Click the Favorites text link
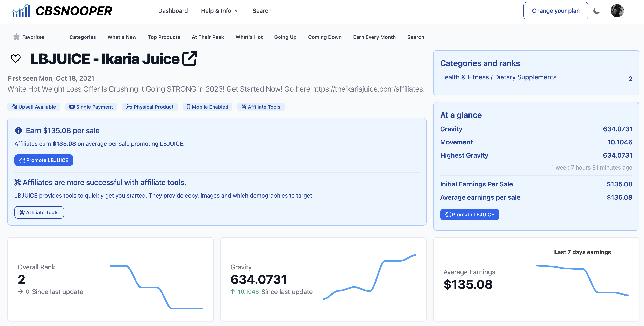644x326 pixels. [33, 37]
